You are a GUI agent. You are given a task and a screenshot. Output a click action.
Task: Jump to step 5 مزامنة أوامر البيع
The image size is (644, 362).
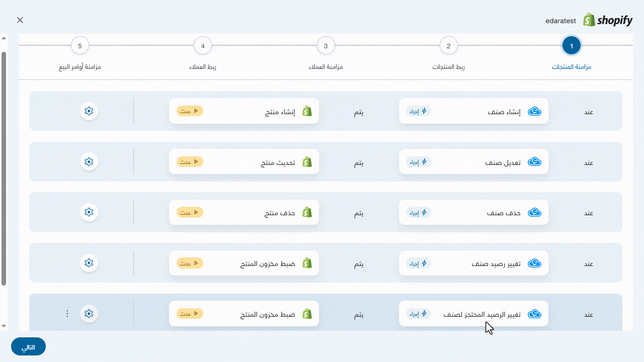pos(80,46)
